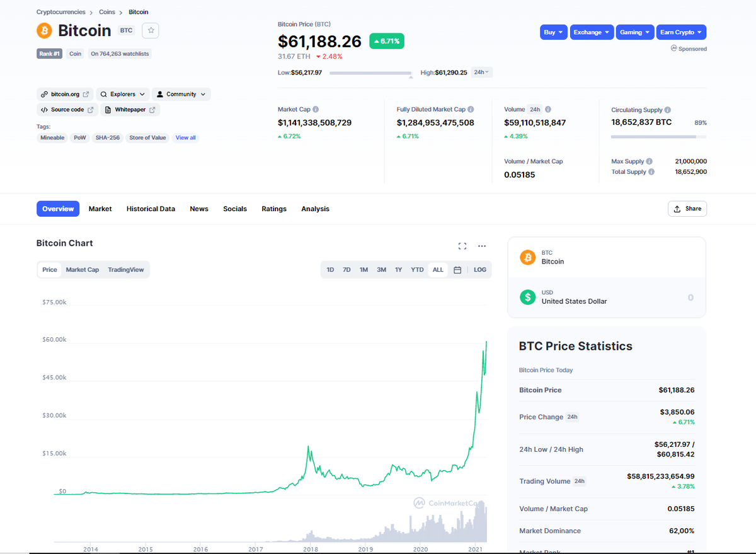Switch to the Socials tab
Image resolution: width=756 pixels, height=554 pixels.
(235, 209)
